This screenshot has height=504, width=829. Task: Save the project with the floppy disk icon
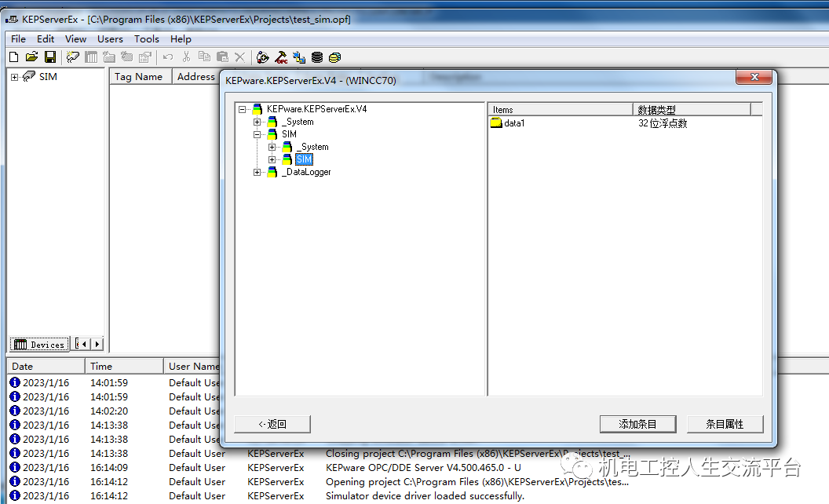coord(50,57)
